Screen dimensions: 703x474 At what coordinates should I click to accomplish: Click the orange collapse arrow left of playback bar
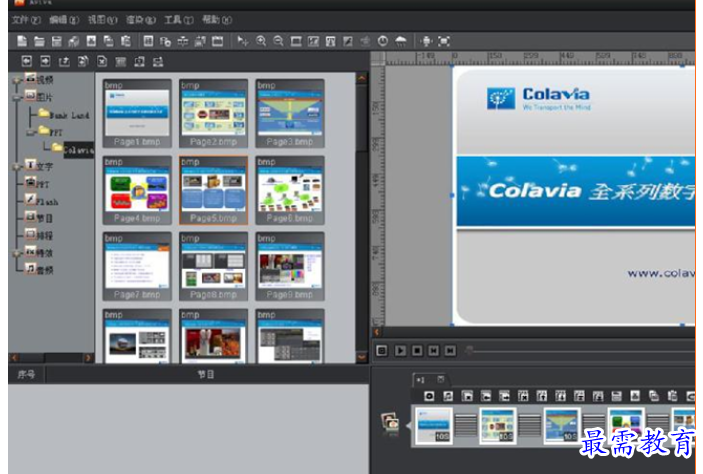click(377, 332)
